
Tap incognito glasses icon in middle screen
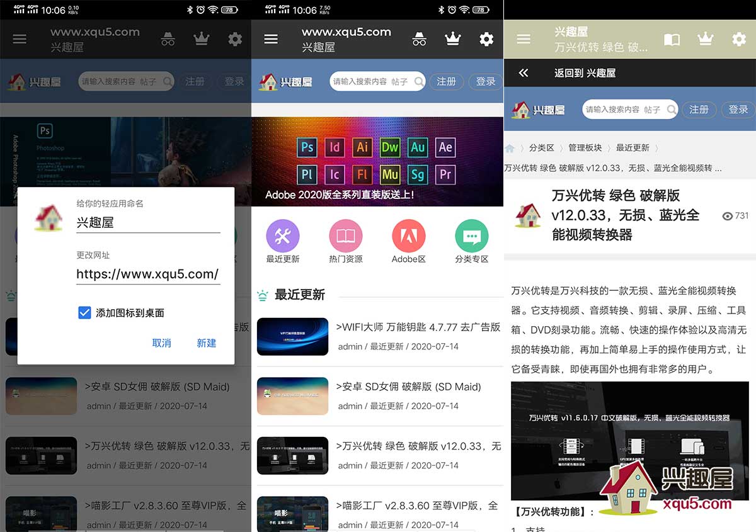click(420, 39)
